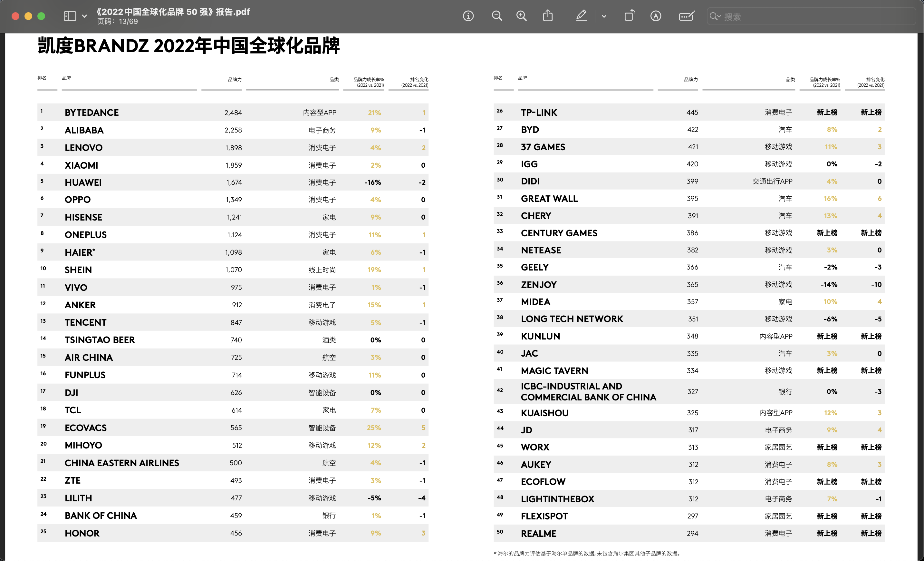This screenshot has height=561, width=924.
Task: Select the TP-LINK brand name
Action: click(x=539, y=113)
